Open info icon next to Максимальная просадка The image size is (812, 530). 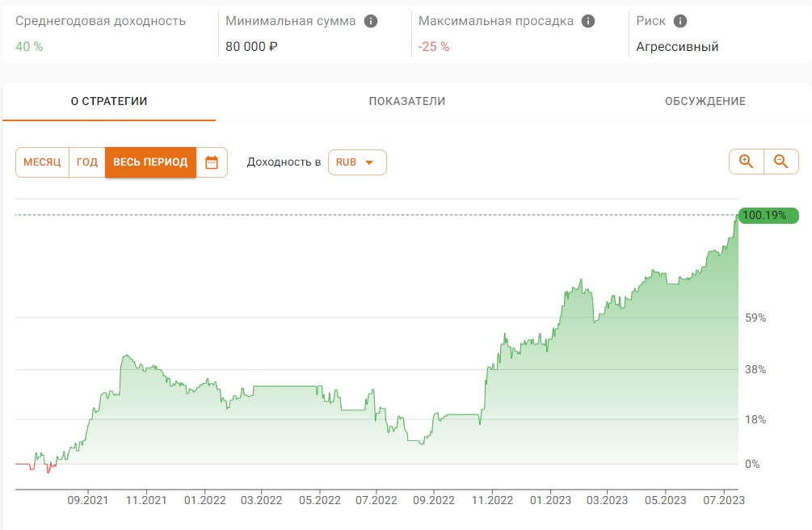587,21
